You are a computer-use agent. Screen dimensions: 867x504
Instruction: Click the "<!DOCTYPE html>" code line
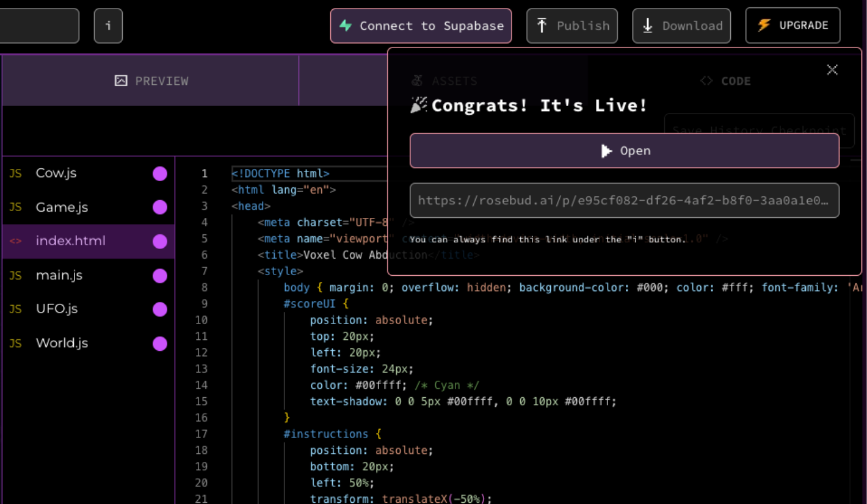tap(280, 173)
